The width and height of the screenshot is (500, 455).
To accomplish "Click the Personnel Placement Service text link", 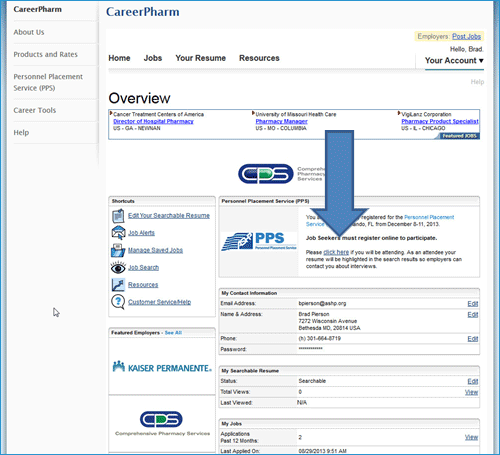I will coord(429,217).
